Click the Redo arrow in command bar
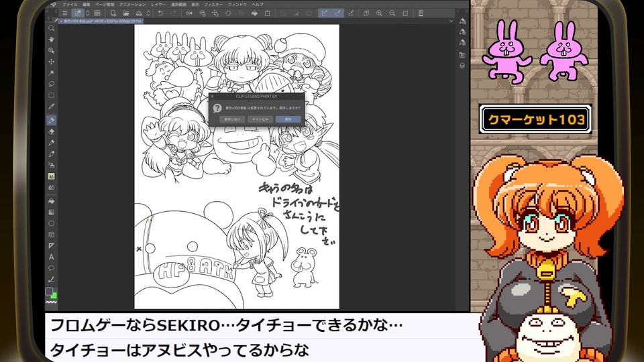This screenshot has height=362, width=644. tap(174, 13)
